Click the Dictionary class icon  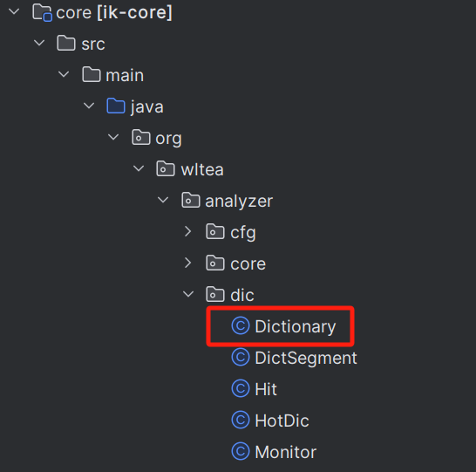pyautogui.click(x=241, y=326)
